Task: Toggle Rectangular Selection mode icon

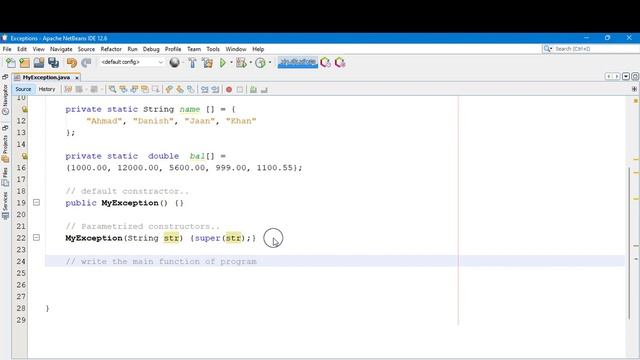Action: point(156,89)
